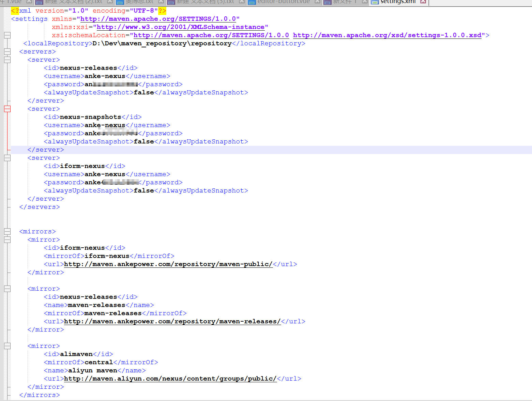Collapse the servers block fold marker
532x401 pixels.
[x=7, y=51]
